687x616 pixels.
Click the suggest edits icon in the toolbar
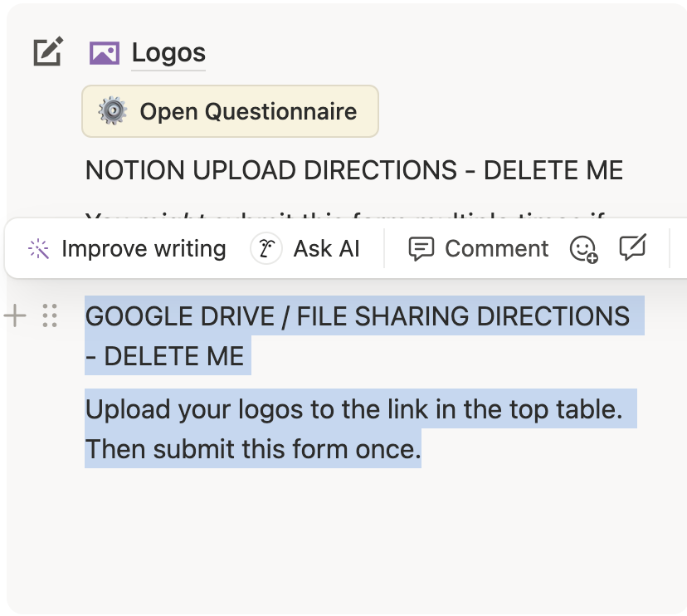633,247
